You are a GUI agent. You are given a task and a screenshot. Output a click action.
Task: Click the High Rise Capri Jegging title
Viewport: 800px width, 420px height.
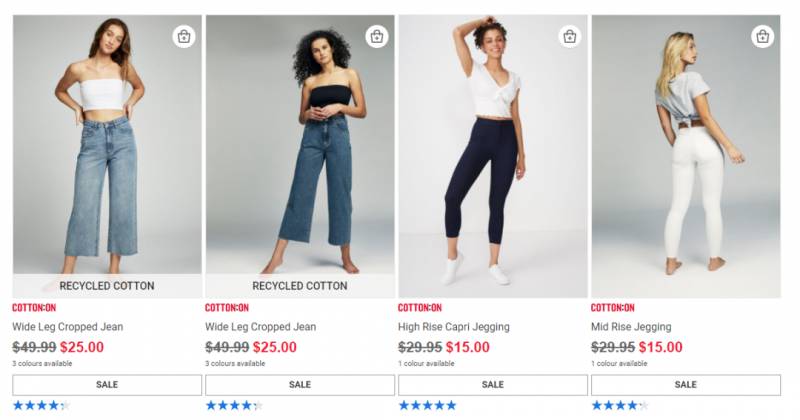(x=454, y=327)
